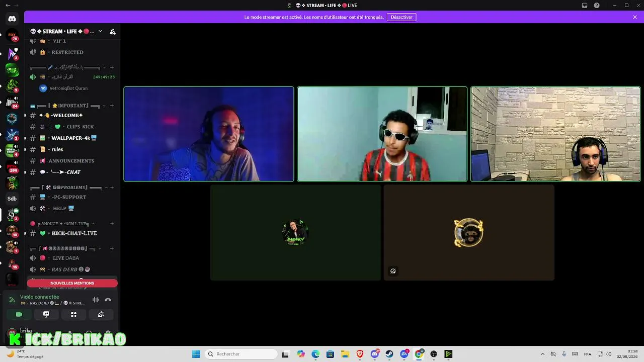Open Discord direct messages home icon
Screen dimensions: 644x362
(x=12, y=19)
